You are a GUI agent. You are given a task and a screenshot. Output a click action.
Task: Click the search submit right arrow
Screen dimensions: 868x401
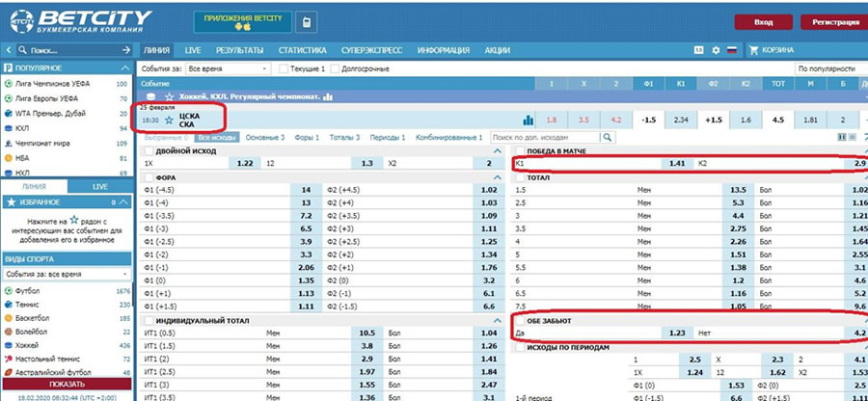click(125, 50)
